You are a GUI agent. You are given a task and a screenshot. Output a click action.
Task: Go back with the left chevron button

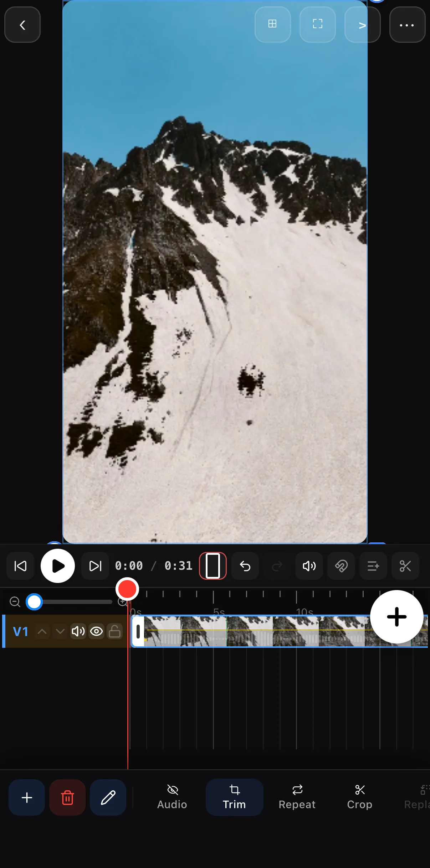pos(22,25)
